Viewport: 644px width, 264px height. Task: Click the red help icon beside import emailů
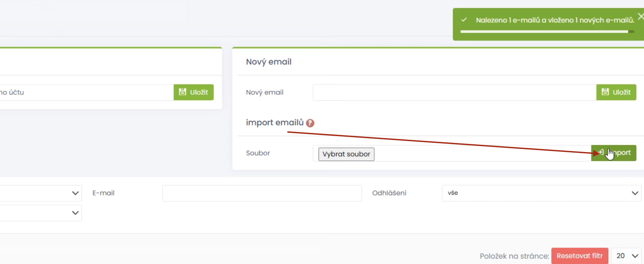(x=310, y=123)
